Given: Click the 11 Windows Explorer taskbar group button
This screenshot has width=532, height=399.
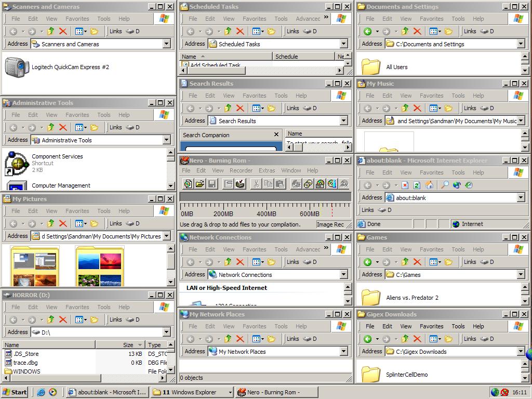Looking at the screenshot, I should point(191,392).
